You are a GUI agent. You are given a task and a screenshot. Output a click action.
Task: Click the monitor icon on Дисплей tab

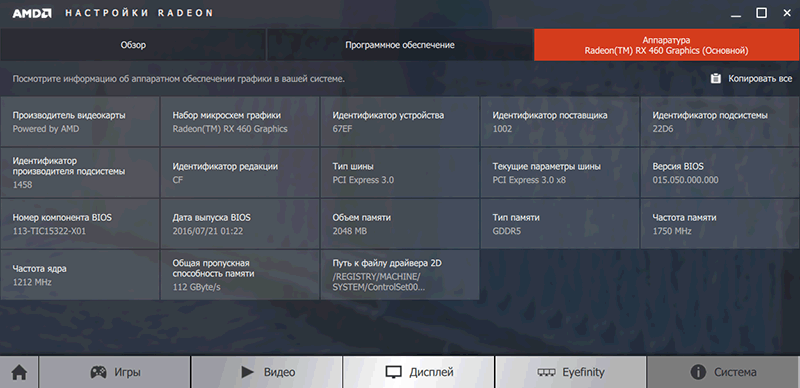click(392, 372)
